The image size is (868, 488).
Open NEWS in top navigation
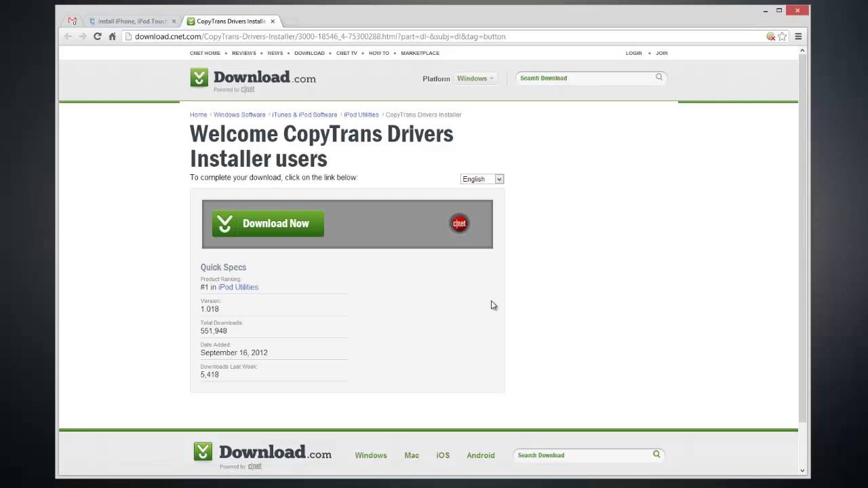pos(275,53)
